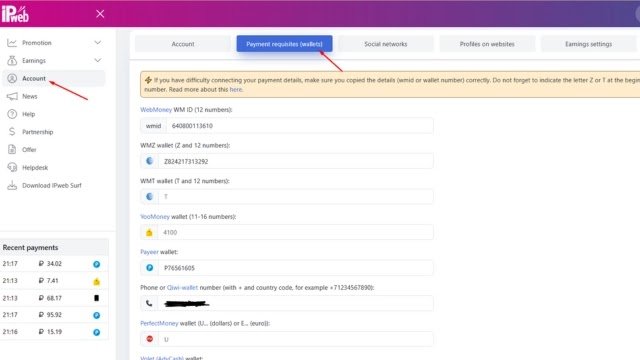Screen dimensions: 640x360
Task: Click the Download IPweb Surf icon
Action: (x=12, y=185)
